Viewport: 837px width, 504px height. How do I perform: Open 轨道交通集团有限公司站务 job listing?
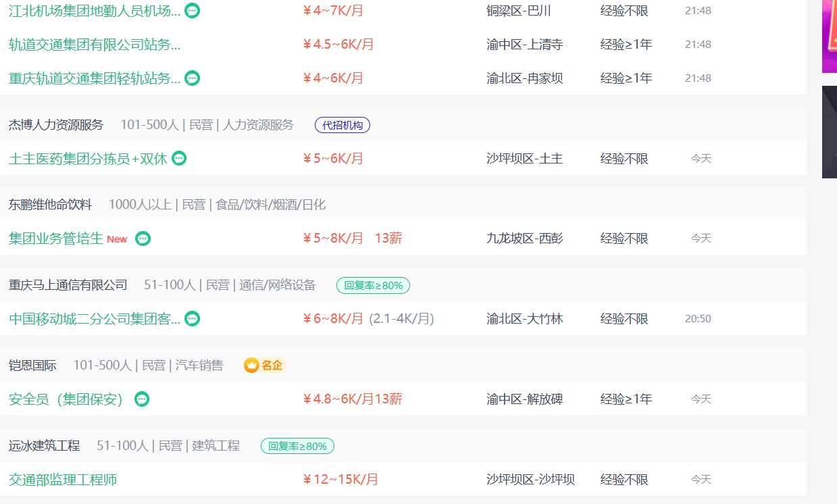click(95, 45)
